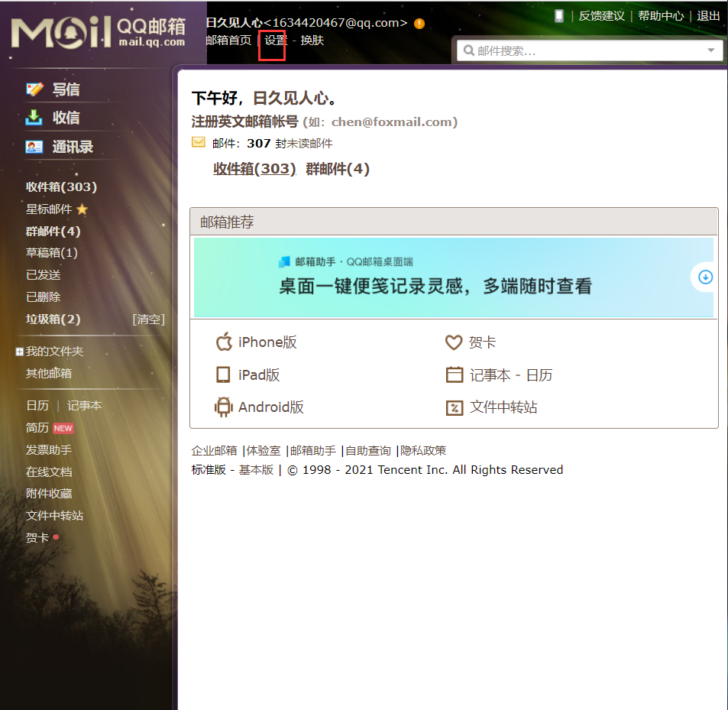The image size is (728, 710).
Task: Click account name 日久见人心 in header
Action: (x=235, y=22)
